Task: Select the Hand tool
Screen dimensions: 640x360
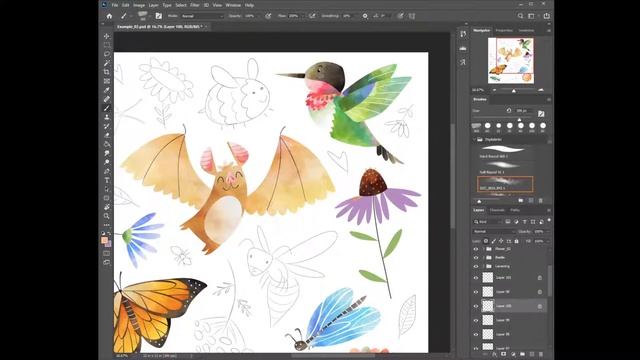Action: (x=107, y=207)
